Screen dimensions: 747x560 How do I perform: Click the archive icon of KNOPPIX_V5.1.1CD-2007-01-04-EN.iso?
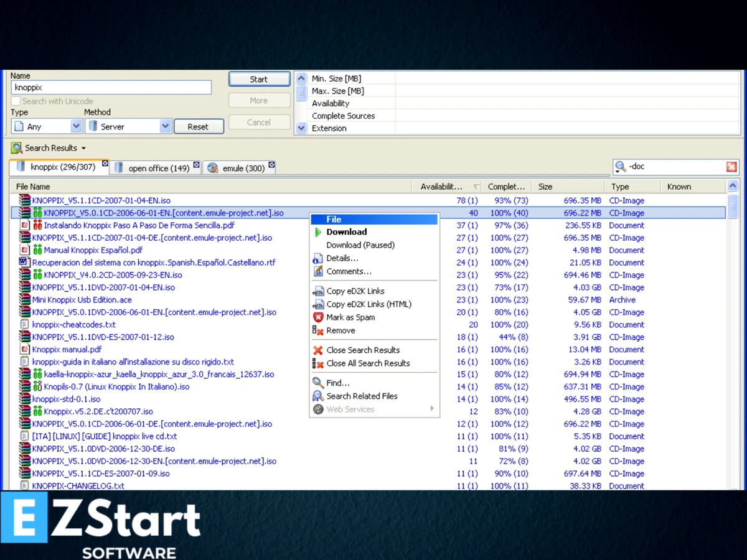25,200
